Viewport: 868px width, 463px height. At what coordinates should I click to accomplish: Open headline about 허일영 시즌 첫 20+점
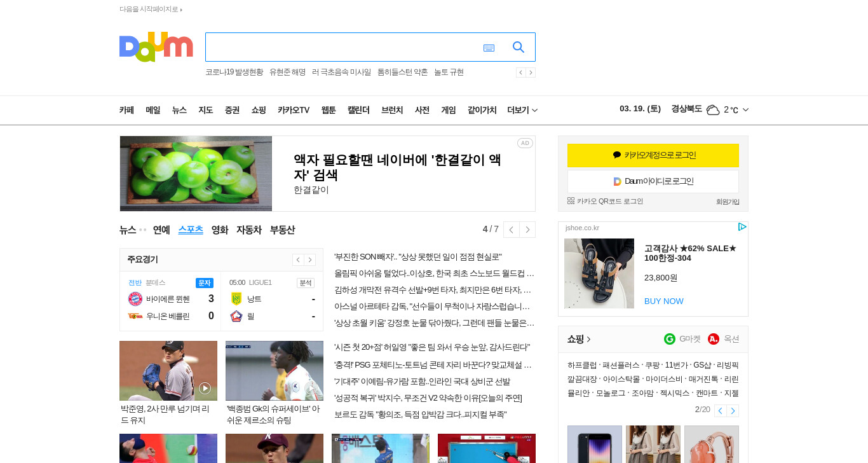point(432,347)
